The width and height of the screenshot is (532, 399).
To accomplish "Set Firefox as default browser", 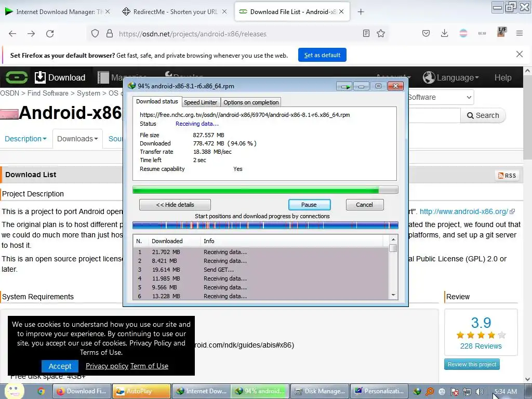I will 322,55.
